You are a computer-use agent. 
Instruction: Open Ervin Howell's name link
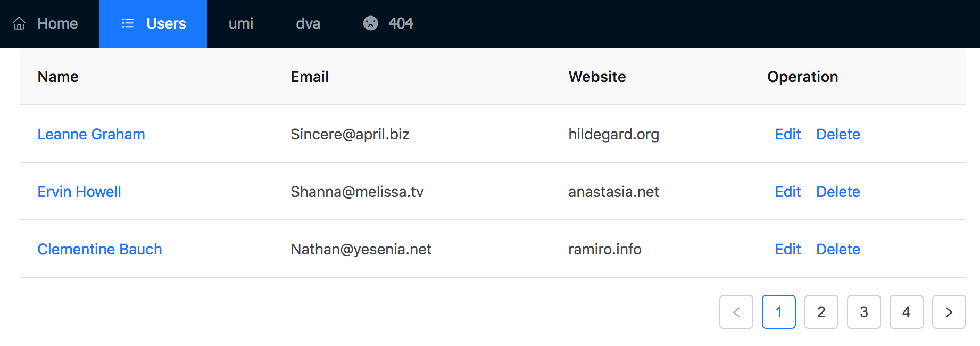click(79, 192)
